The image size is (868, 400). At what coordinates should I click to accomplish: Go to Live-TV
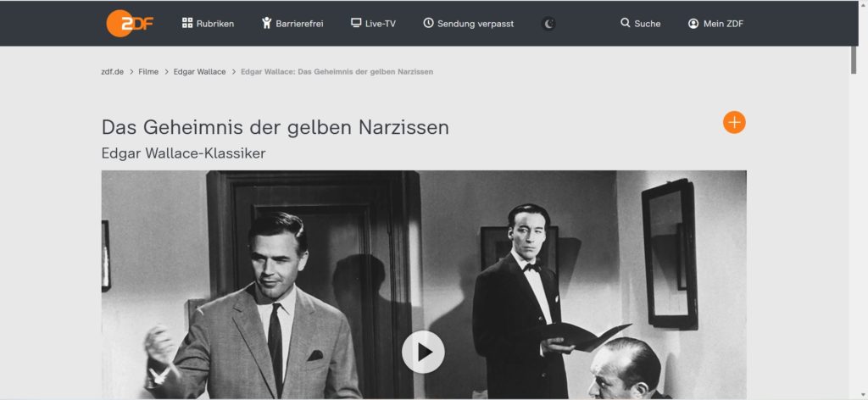(x=373, y=23)
